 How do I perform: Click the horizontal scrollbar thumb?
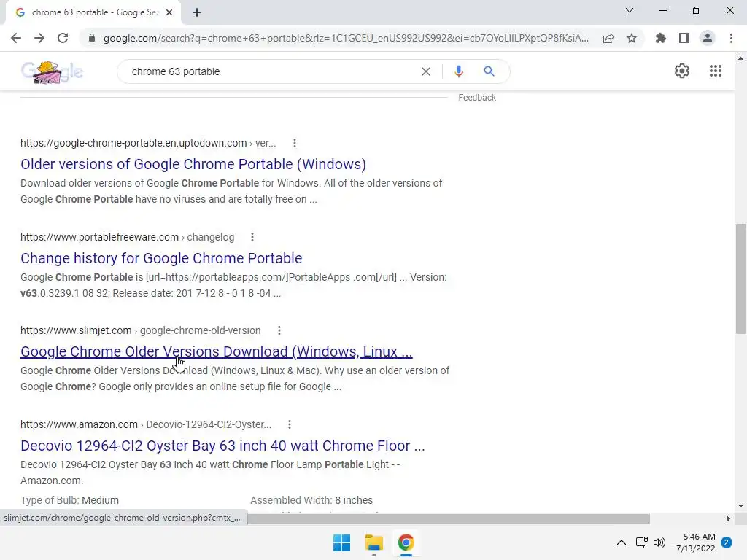coord(449,518)
